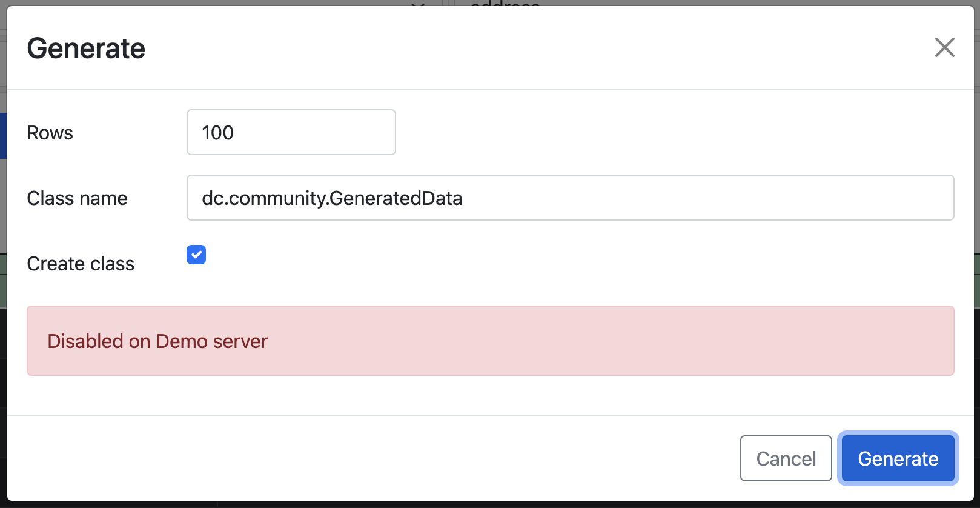Screen dimensions: 980x508
Task: Select the Class name text field
Action: 570,198
